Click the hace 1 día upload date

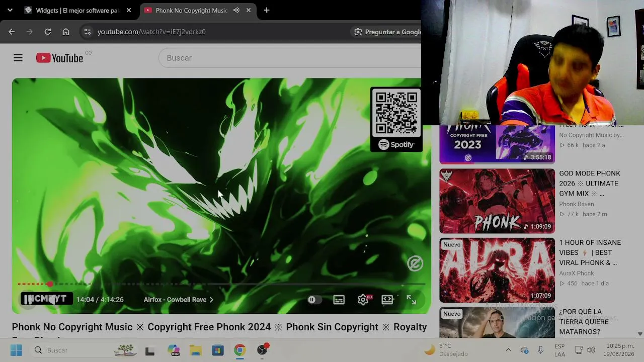[x=595, y=284]
